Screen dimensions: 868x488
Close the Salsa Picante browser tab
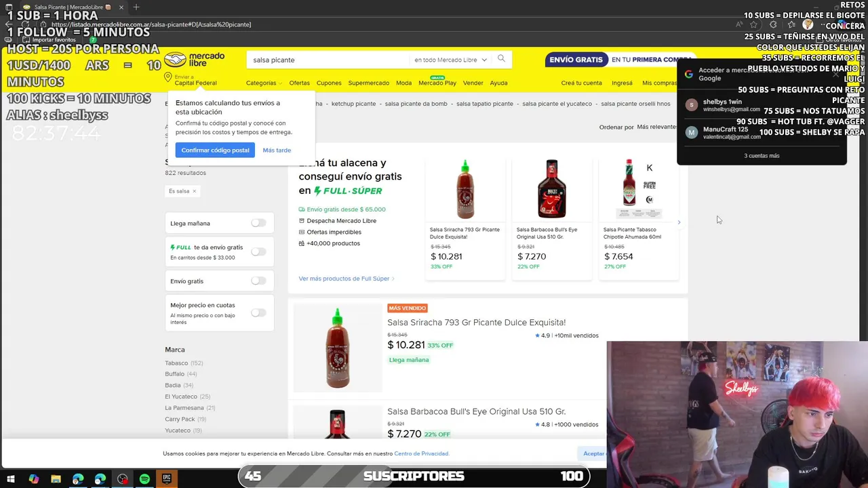coord(121,7)
